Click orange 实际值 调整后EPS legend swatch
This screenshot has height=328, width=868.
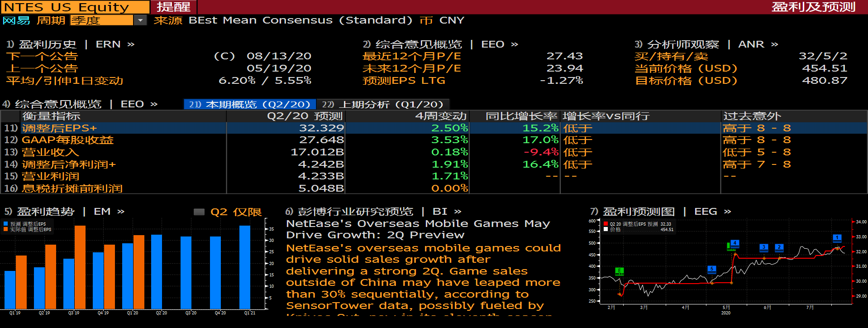(x=6, y=229)
